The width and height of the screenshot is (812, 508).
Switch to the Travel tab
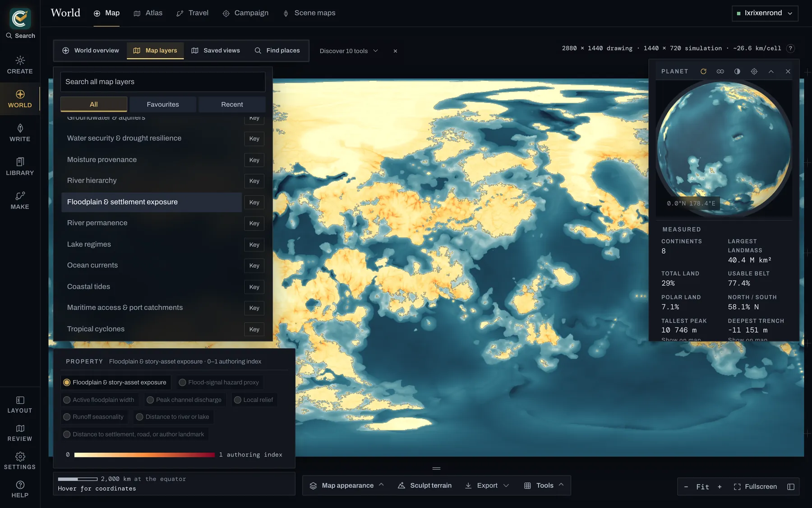coord(193,13)
